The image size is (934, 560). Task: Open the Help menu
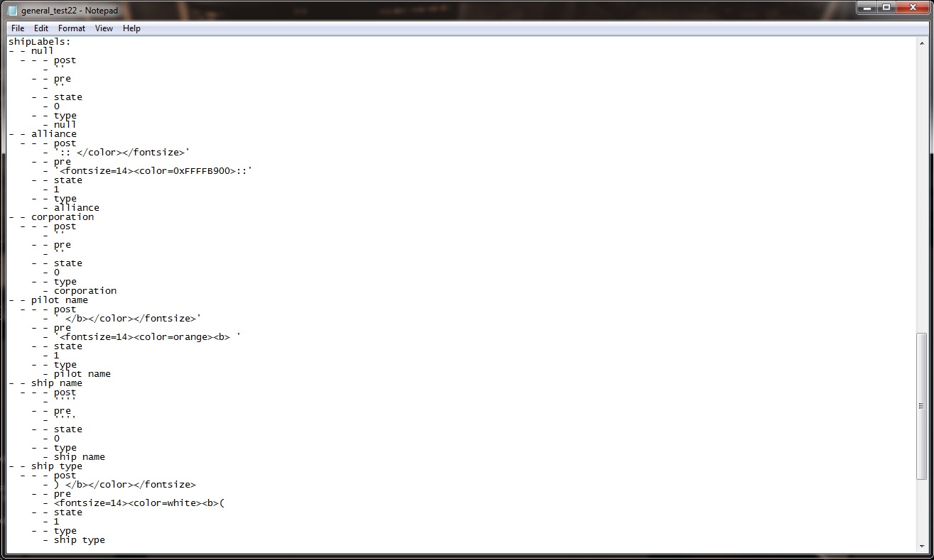[x=131, y=28]
